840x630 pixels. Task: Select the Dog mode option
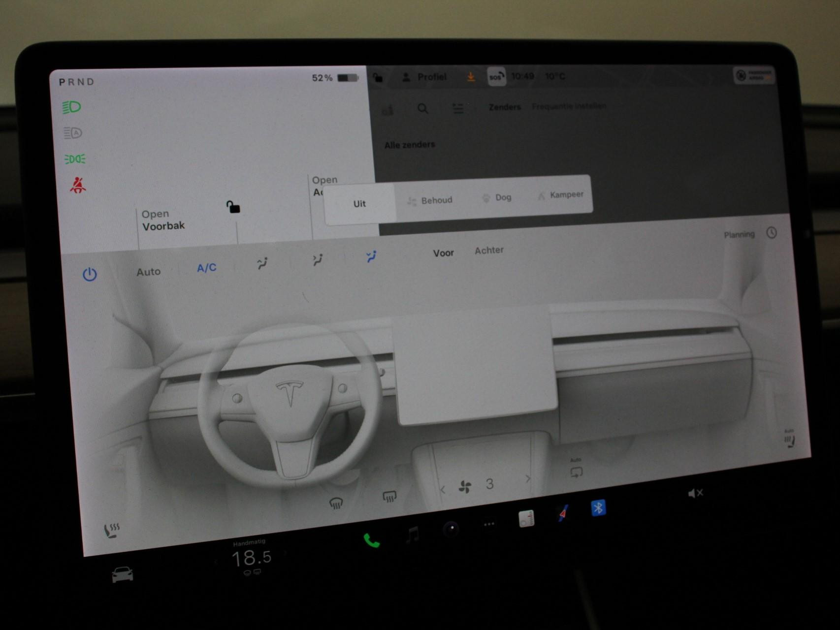(x=496, y=197)
